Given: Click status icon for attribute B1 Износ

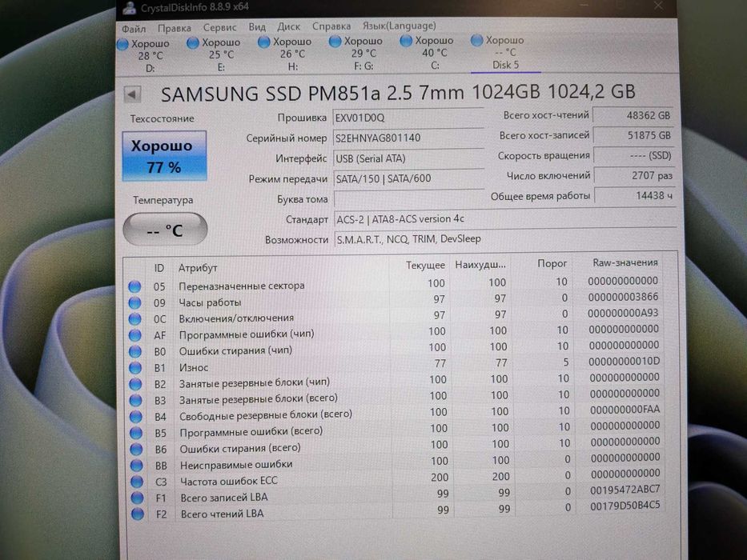Looking at the screenshot, I should 136,368.
